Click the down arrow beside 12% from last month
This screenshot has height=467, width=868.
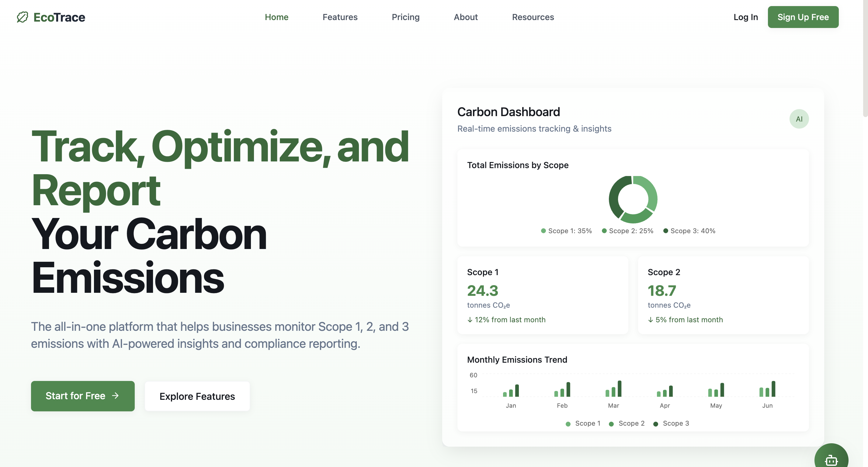point(470,320)
